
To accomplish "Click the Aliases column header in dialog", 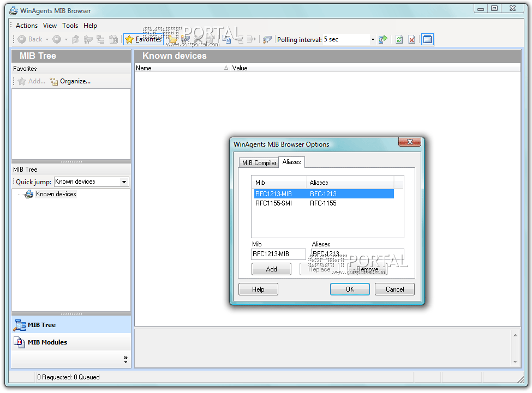I will (x=350, y=183).
